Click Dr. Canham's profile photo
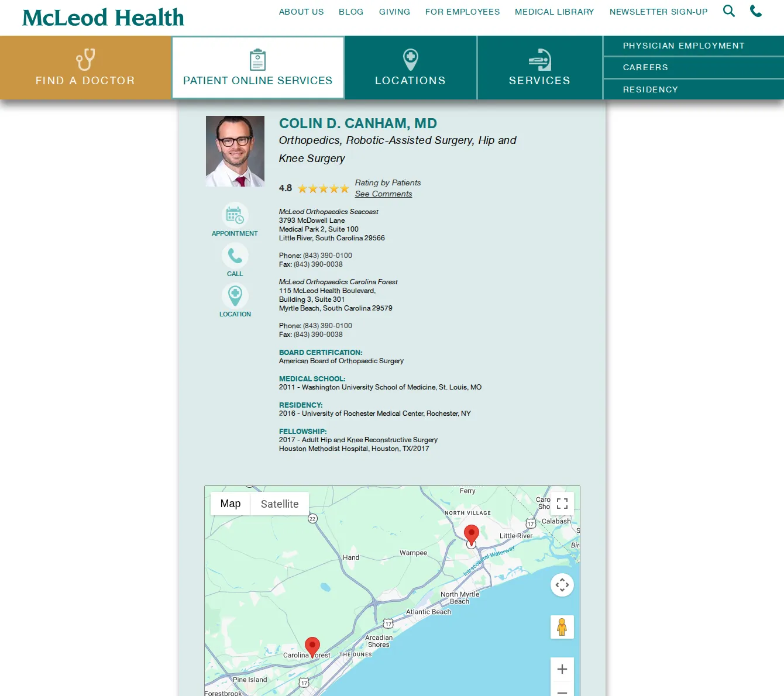The image size is (784, 696). click(x=235, y=151)
